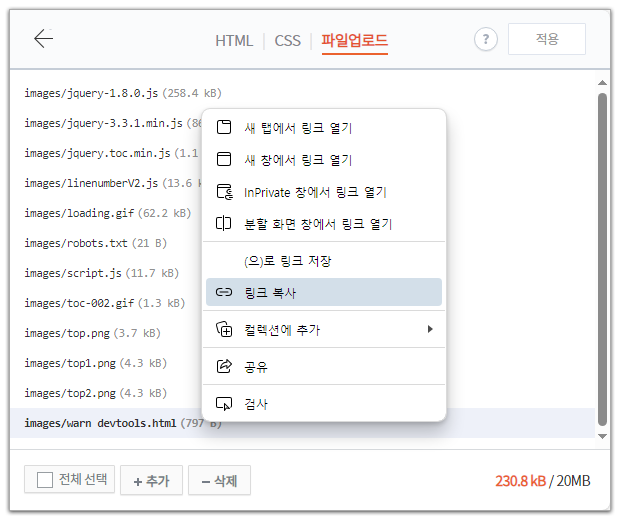Image resolution: width=620 pixels, height=520 pixels.
Task: Click the inspect element icon
Action: tap(224, 403)
